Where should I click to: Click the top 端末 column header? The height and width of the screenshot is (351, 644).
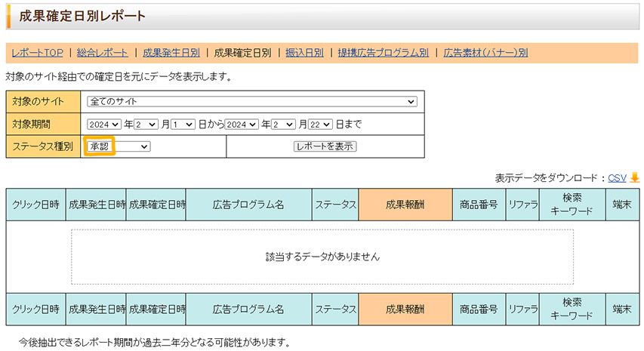click(622, 205)
